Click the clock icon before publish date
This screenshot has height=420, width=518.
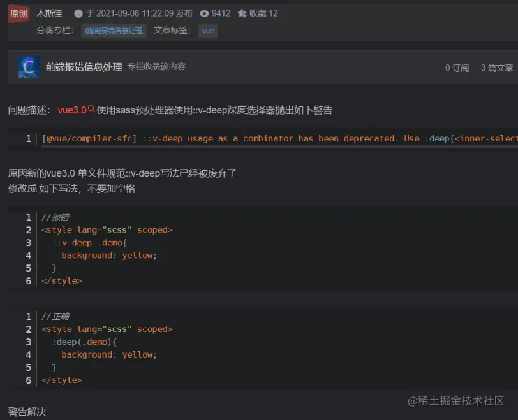click(x=78, y=13)
